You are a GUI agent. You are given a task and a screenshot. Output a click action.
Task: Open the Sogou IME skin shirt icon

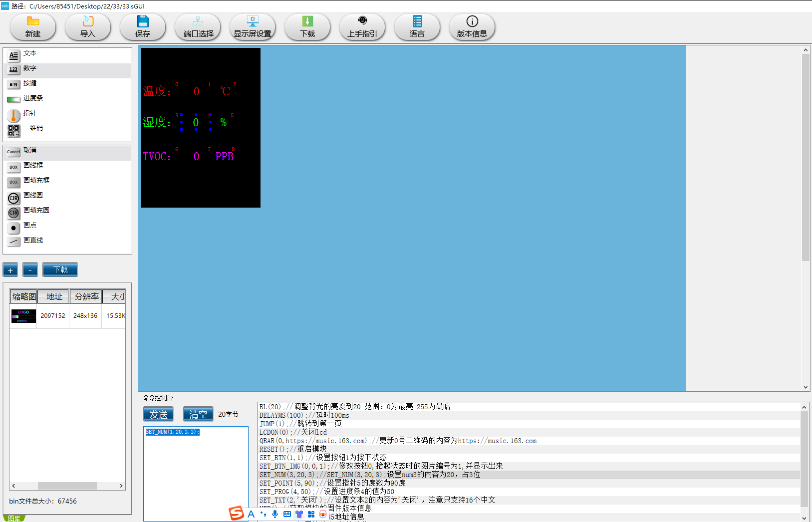pyautogui.click(x=299, y=514)
